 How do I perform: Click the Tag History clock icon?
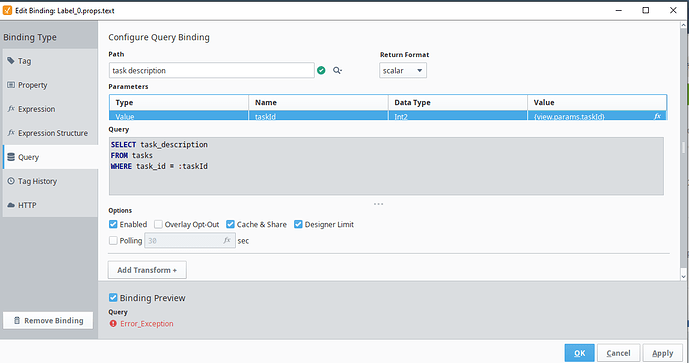[11, 181]
